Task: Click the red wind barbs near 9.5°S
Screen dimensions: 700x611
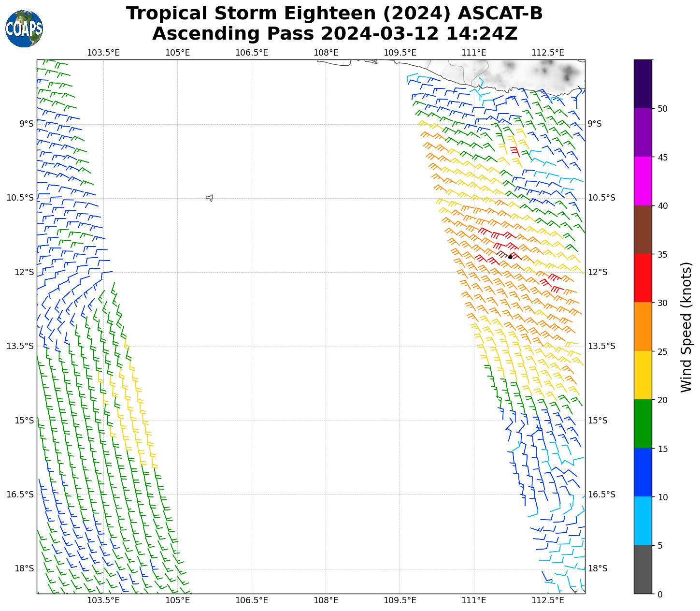Action: click(x=514, y=151)
